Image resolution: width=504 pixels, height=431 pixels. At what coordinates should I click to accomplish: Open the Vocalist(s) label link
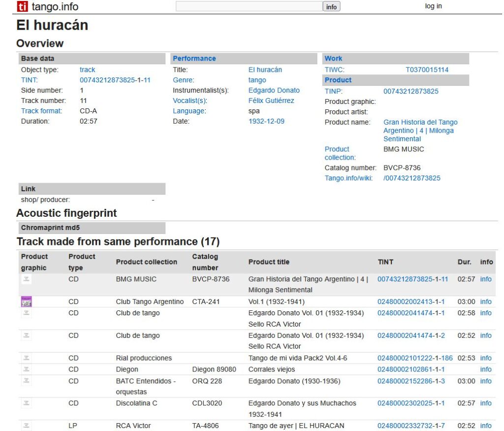pos(190,100)
